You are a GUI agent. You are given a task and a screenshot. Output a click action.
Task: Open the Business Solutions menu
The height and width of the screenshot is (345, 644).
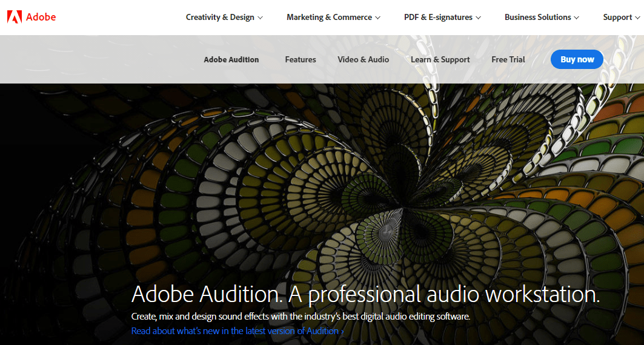(x=537, y=17)
